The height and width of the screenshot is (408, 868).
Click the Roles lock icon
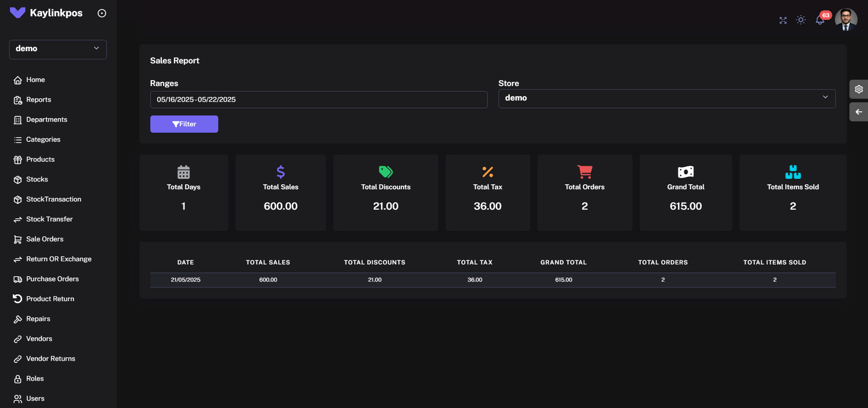click(x=18, y=379)
